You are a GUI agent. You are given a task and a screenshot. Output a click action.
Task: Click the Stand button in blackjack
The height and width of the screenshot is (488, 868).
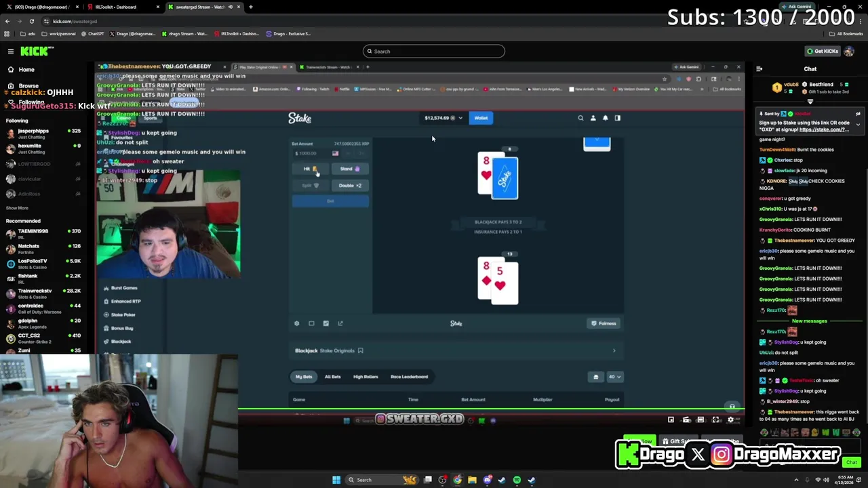[350, 169]
